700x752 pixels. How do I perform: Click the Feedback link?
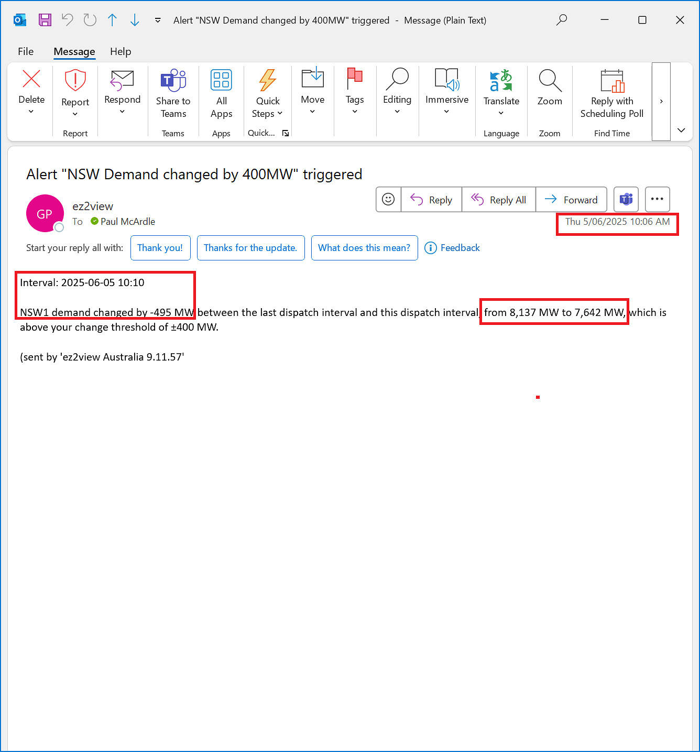click(x=460, y=248)
